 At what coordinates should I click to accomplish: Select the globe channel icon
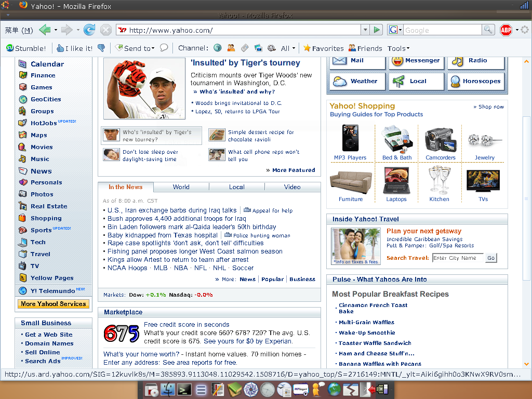click(218, 48)
